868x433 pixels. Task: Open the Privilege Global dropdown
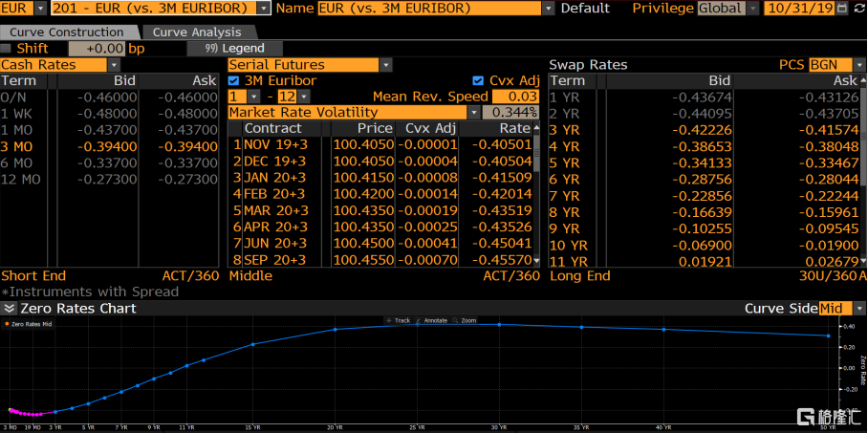pos(751,9)
